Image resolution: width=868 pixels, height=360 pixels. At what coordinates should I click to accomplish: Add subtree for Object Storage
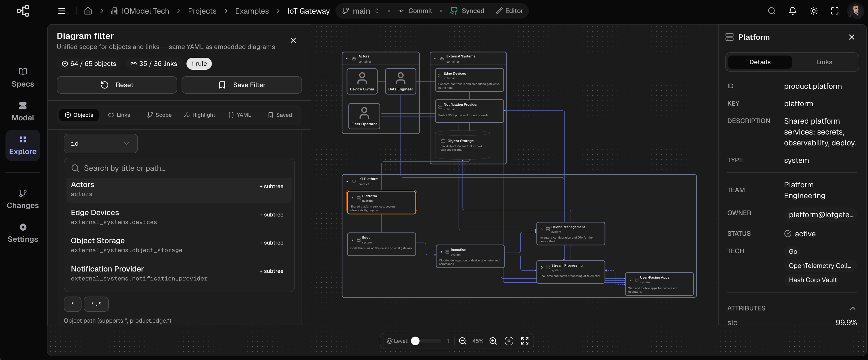click(x=271, y=243)
